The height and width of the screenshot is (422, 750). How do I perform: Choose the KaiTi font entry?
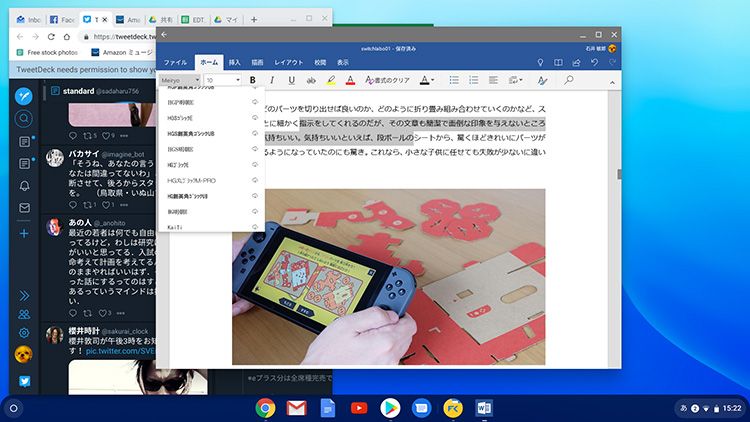tap(211, 227)
